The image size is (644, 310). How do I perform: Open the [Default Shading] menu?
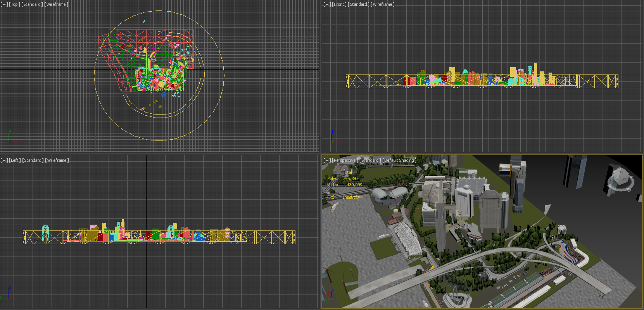(399, 160)
